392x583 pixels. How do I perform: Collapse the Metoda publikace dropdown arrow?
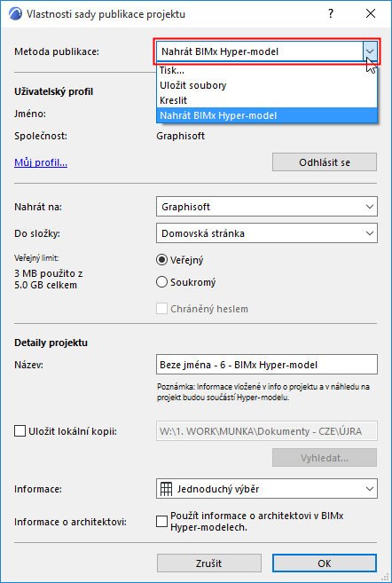click(370, 51)
